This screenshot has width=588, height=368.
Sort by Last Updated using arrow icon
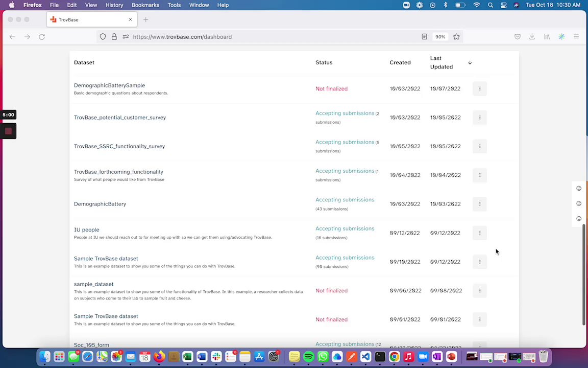[x=470, y=63]
